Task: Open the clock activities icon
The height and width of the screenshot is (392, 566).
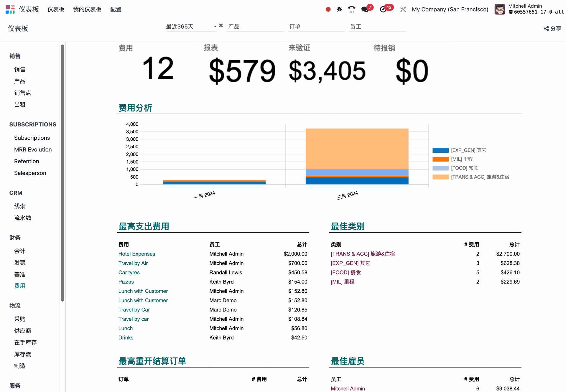Action: click(383, 9)
